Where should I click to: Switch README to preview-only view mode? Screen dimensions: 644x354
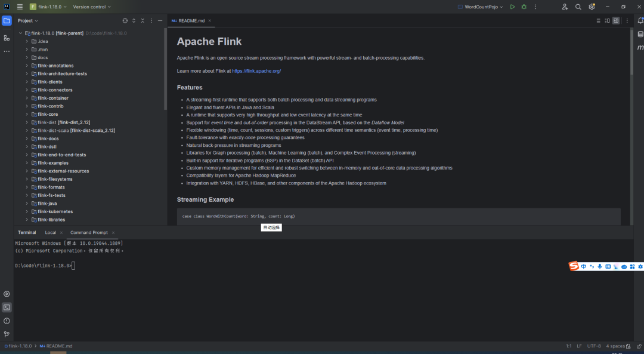click(617, 20)
